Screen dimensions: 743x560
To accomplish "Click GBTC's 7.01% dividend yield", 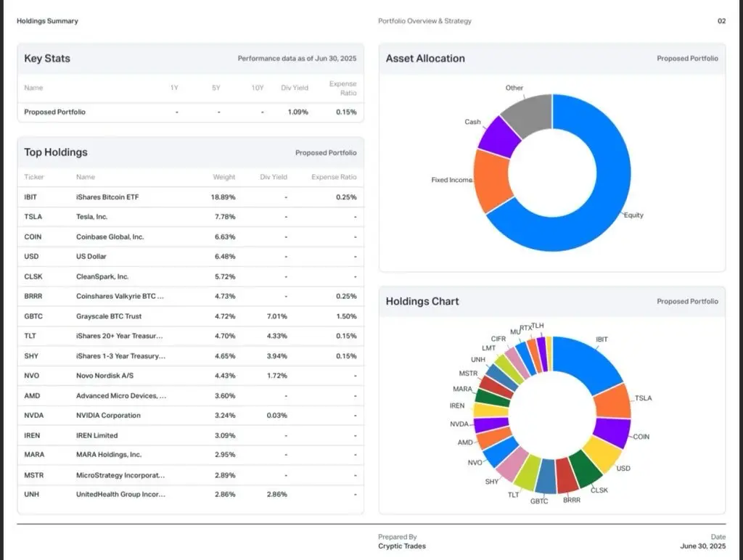I will click(276, 316).
